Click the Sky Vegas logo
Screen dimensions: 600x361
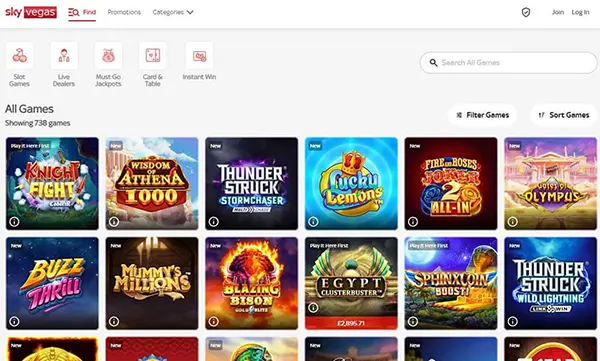click(x=31, y=12)
